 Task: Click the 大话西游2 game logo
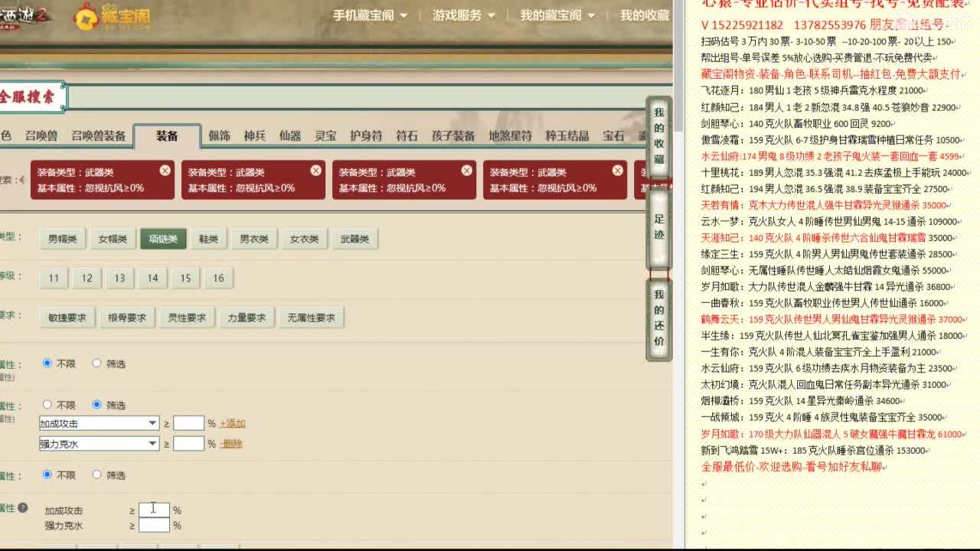click(x=23, y=14)
